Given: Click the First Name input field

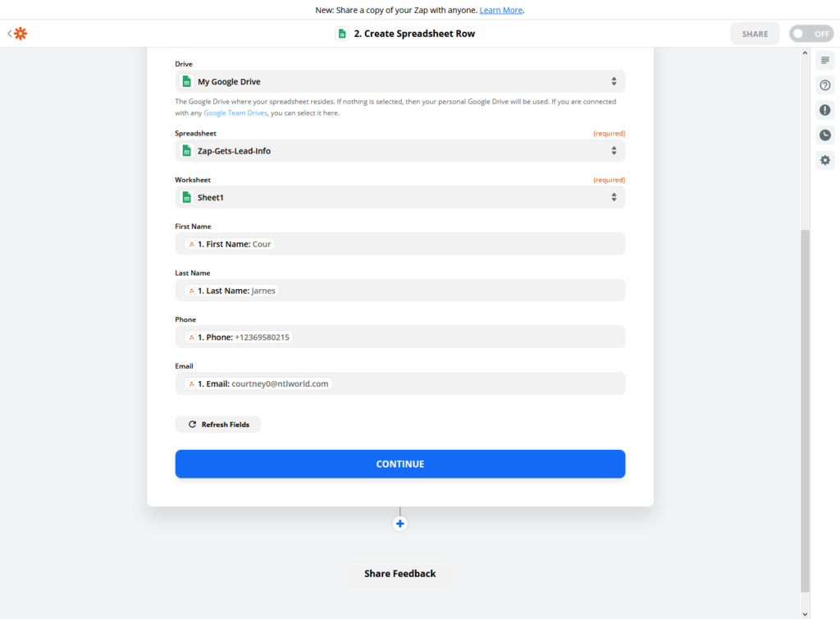Looking at the screenshot, I should (x=399, y=244).
